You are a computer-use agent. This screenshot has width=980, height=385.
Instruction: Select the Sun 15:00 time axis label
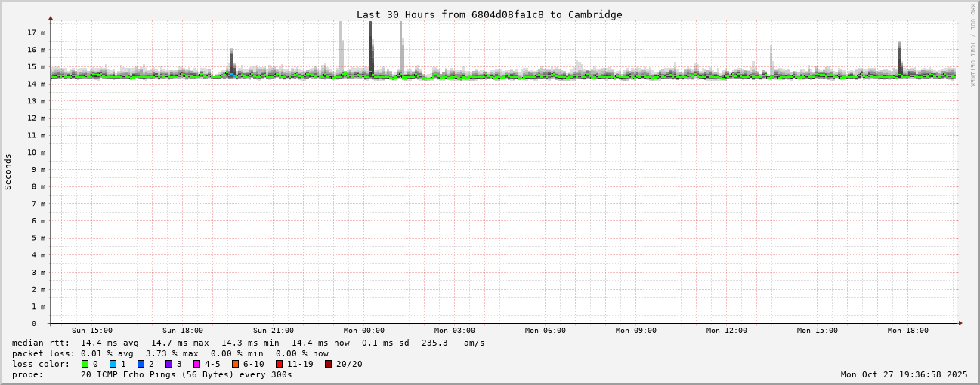92,331
